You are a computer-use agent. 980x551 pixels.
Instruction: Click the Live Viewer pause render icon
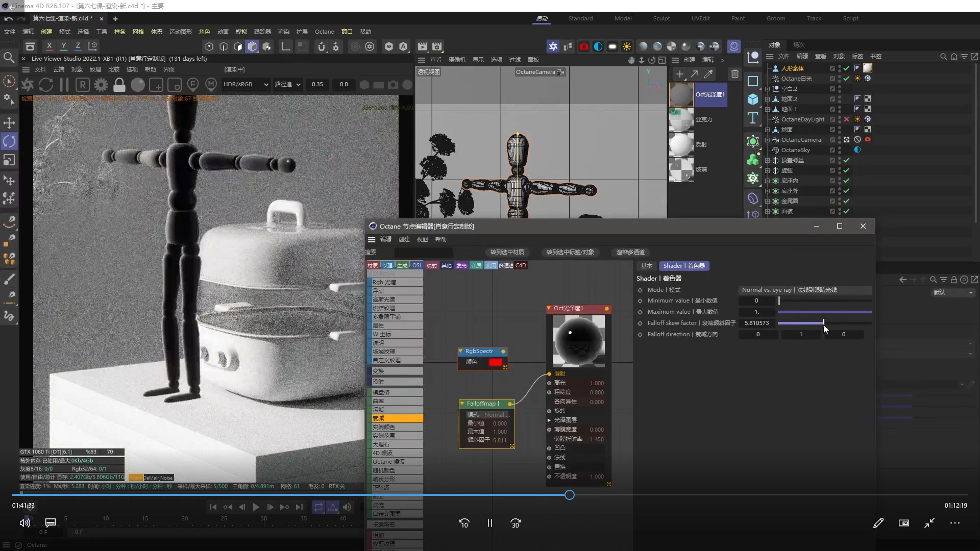64,85
